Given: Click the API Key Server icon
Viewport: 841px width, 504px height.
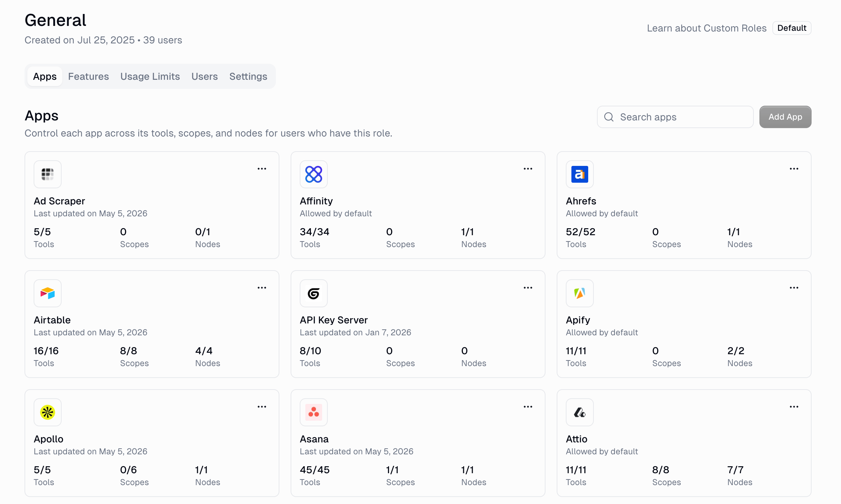Looking at the screenshot, I should 314,293.
